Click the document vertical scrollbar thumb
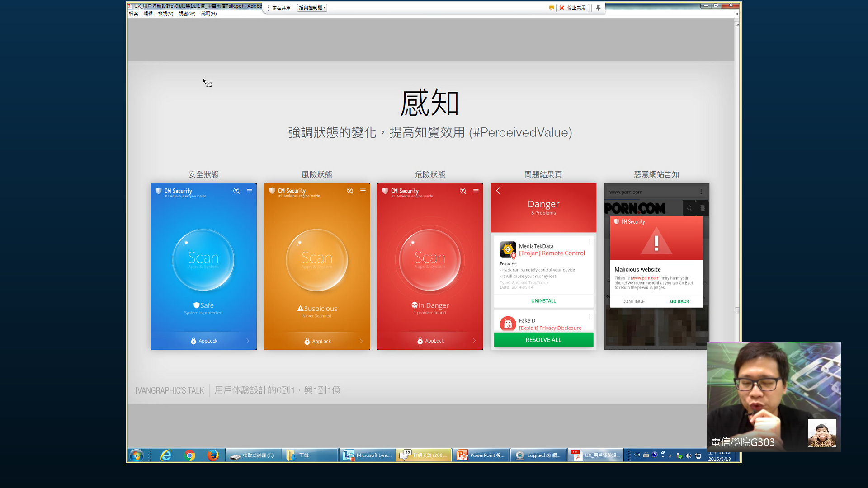Viewport: 868px width, 488px height. point(737,310)
